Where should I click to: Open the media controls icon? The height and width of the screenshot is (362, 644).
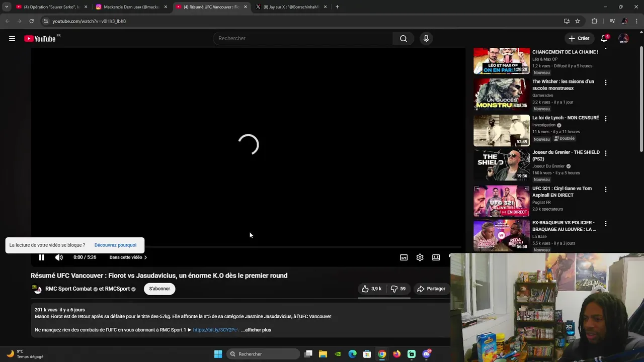pyautogui.click(x=612, y=21)
